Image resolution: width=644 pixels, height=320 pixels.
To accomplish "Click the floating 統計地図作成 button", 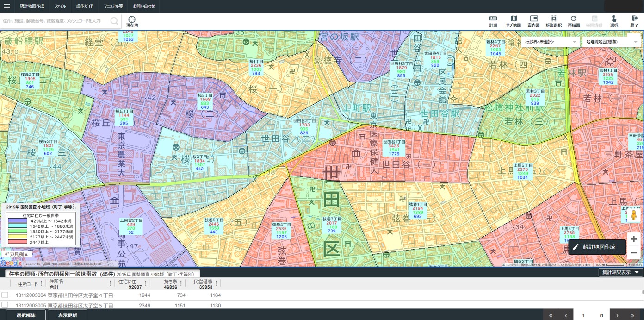I will coord(597,247).
